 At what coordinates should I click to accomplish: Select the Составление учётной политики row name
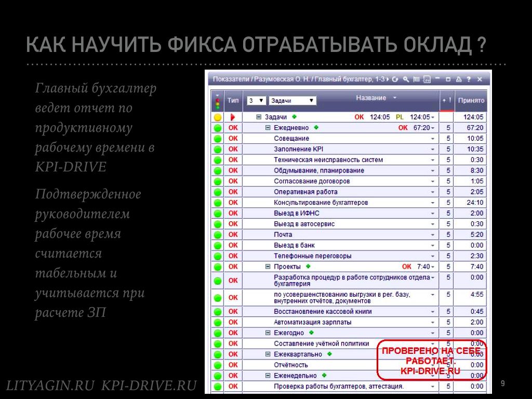pyautogui.click(x=321, y=343)
